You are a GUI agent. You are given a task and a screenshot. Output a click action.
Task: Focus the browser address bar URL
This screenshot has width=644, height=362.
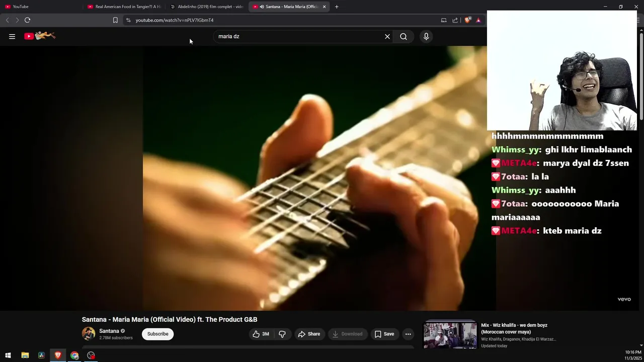point(174,20)
